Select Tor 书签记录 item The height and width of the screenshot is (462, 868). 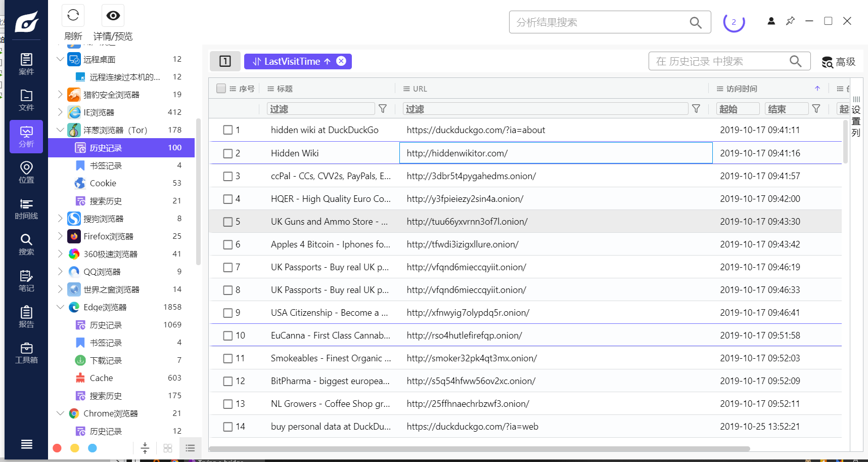[x=121, y=165]
